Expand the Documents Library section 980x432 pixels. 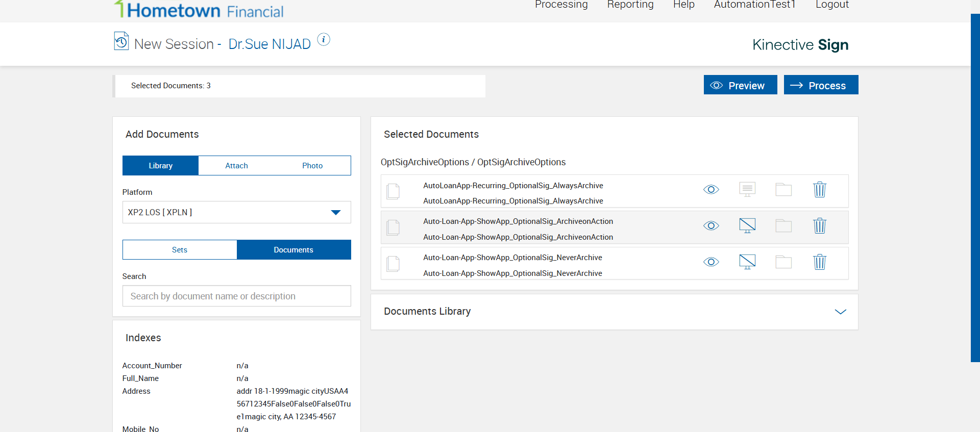coord(840,312)
